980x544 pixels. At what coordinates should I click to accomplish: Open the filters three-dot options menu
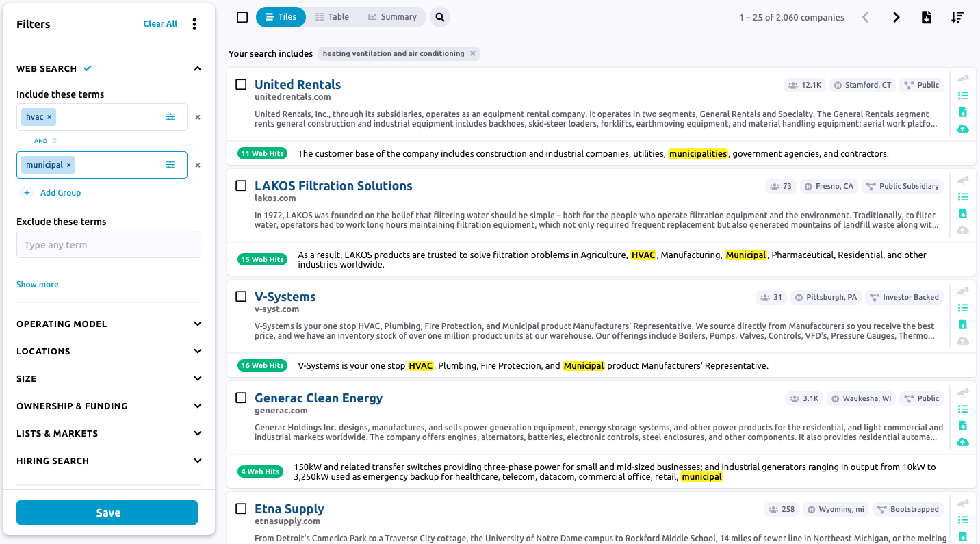point(194,24)
